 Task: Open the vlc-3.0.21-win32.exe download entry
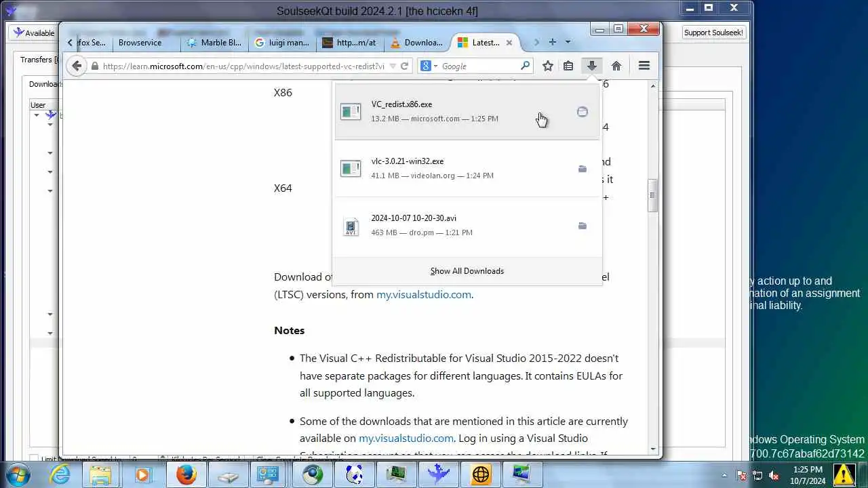467,168
